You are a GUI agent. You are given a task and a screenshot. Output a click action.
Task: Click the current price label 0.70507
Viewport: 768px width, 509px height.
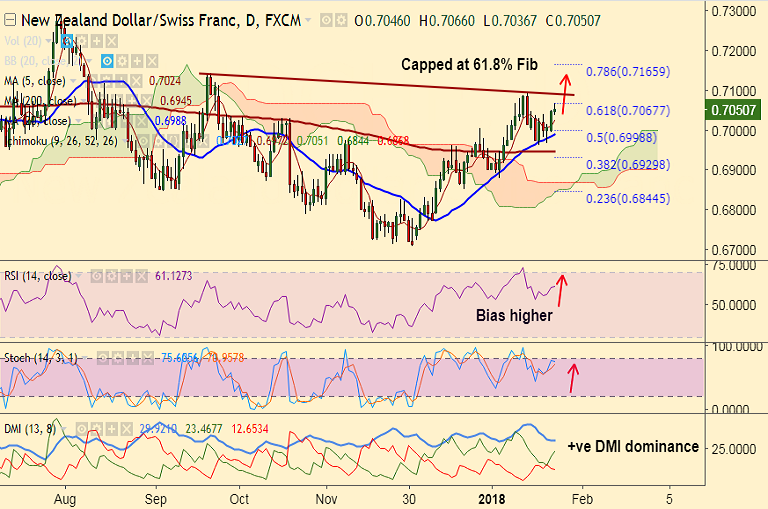point(733,110)
